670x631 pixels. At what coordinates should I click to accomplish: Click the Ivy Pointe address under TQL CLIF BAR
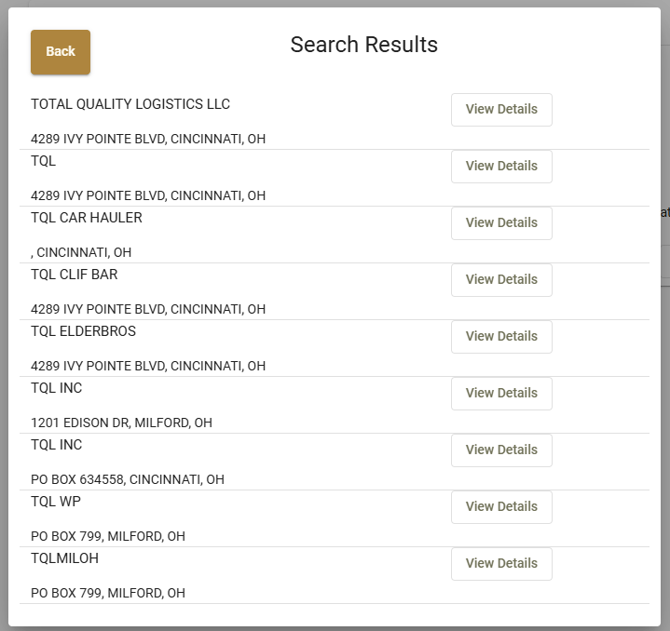click(148, 309)
